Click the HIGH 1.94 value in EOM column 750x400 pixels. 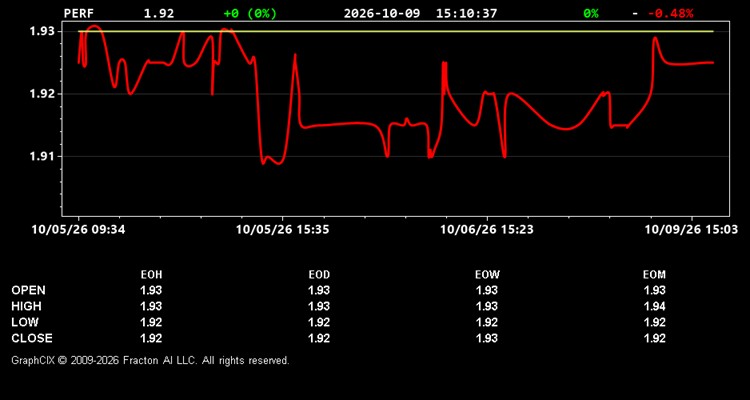pyautogui.click(x=654, y=306)
